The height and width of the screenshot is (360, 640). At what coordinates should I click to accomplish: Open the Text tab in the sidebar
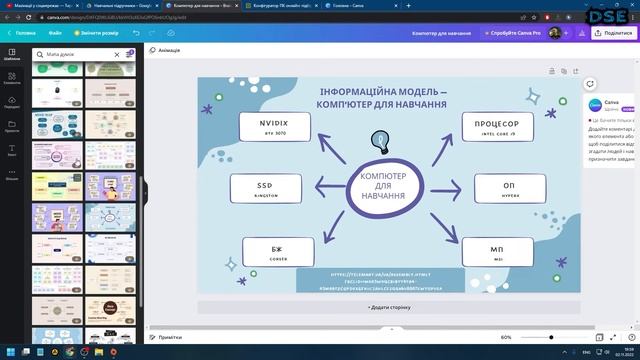[12, 151]
